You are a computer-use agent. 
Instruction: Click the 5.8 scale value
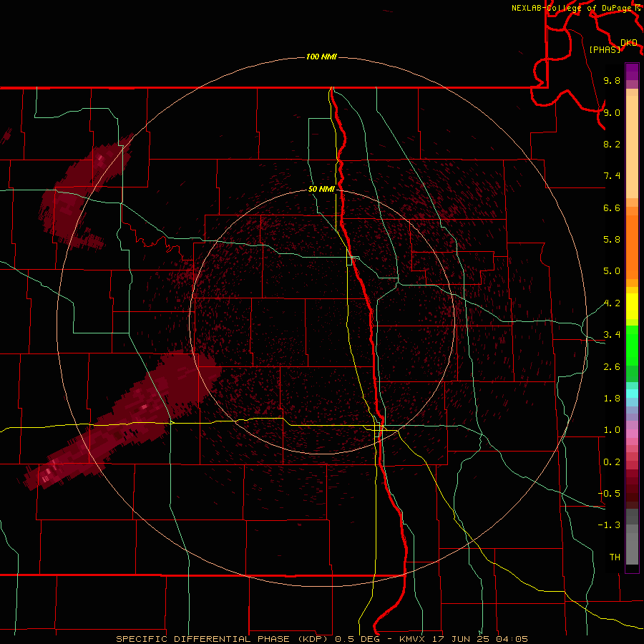click(612, 240)
